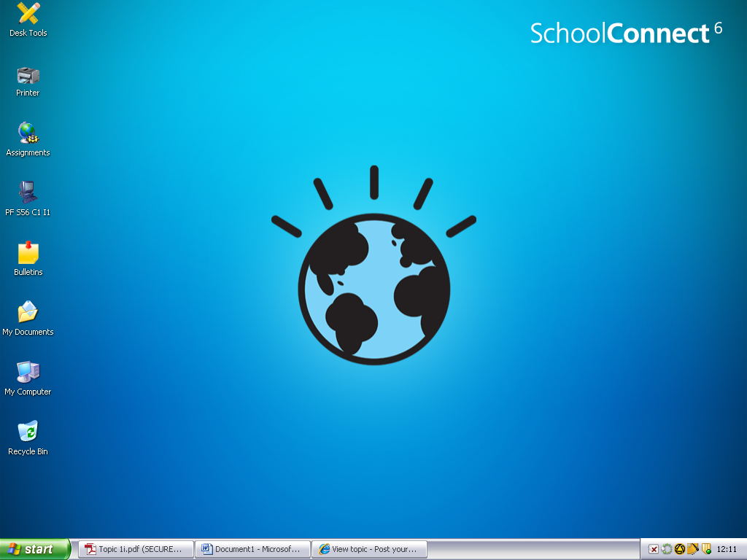This screenshot has height=560, width=747.
Task: Click the taskbar clock showing 12:11
Action: [x=727, y=549]
